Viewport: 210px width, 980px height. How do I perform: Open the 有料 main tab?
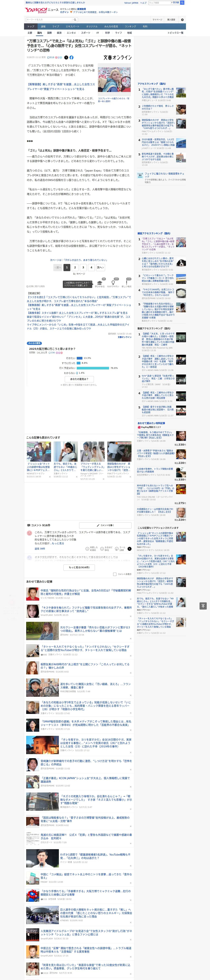click(145, 27)
